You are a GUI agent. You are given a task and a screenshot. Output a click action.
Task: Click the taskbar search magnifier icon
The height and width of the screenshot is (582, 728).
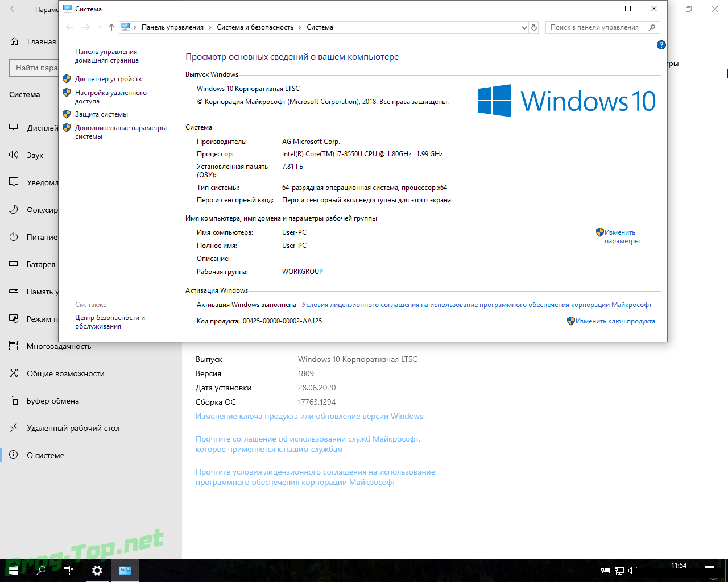click(41, 570)
